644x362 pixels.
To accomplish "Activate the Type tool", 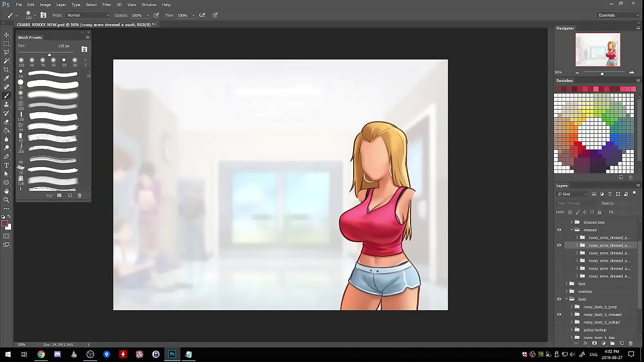I will click(x=7, y=165).
